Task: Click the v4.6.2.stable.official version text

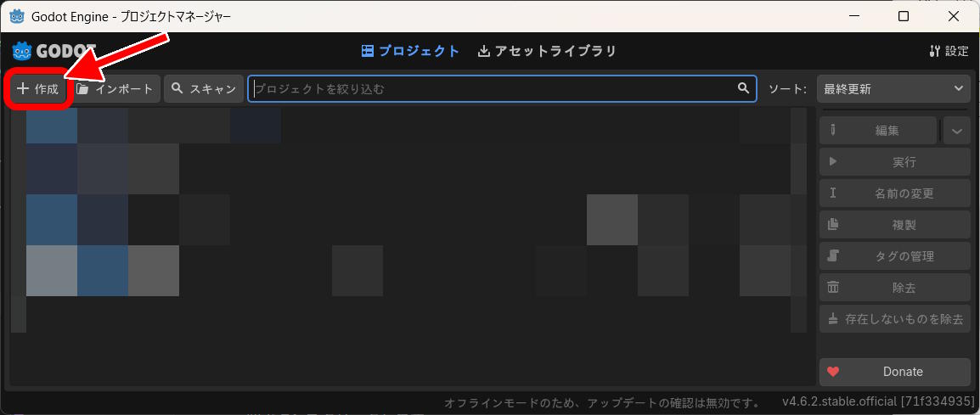Action: [877, 401]
